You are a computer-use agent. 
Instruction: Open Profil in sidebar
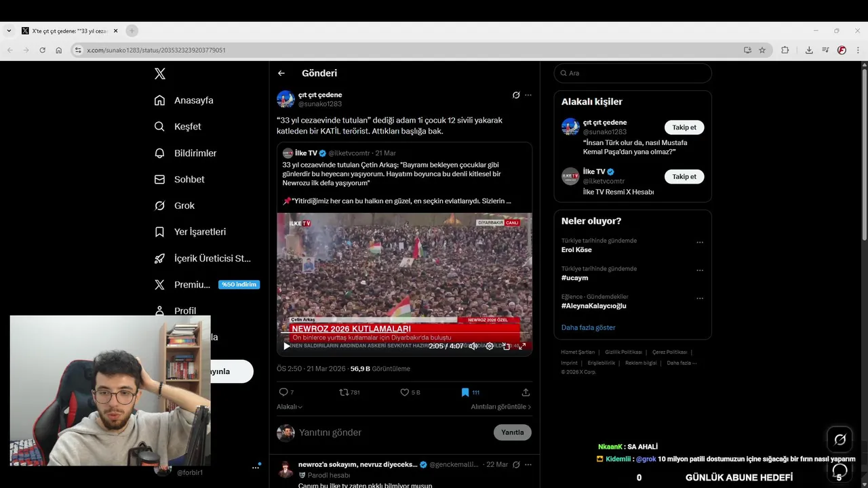point(175,310)
